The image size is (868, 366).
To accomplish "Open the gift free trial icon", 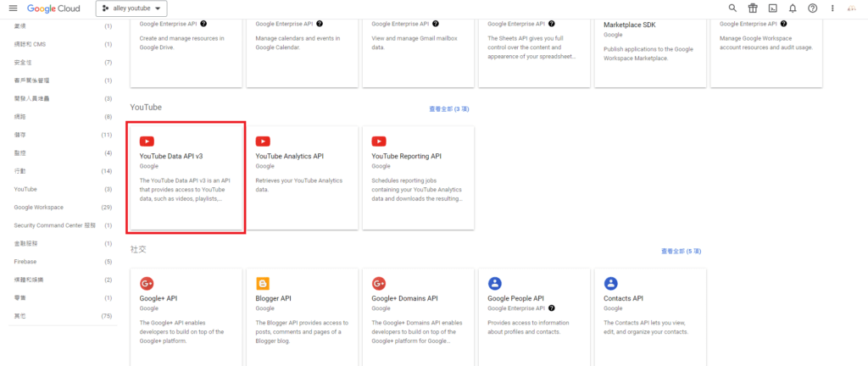I will [753, 8].
